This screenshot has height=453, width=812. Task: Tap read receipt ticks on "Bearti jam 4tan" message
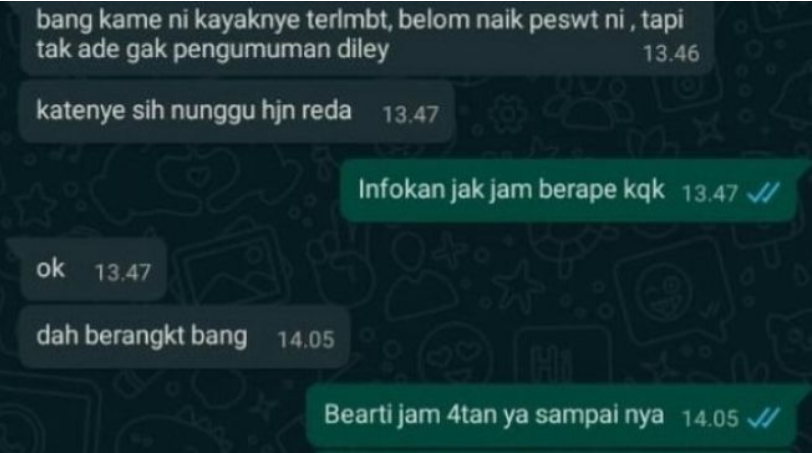pyautogui.click(x=763, y=418)
